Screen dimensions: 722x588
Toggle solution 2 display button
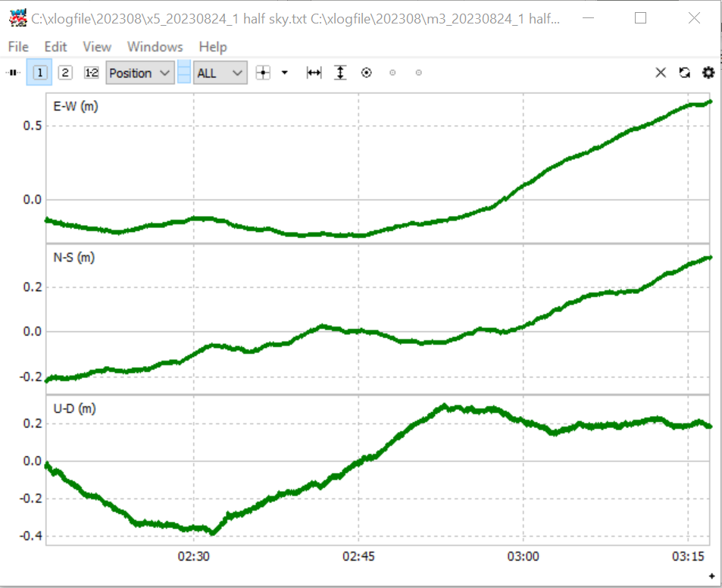click(x=65, y=73)
